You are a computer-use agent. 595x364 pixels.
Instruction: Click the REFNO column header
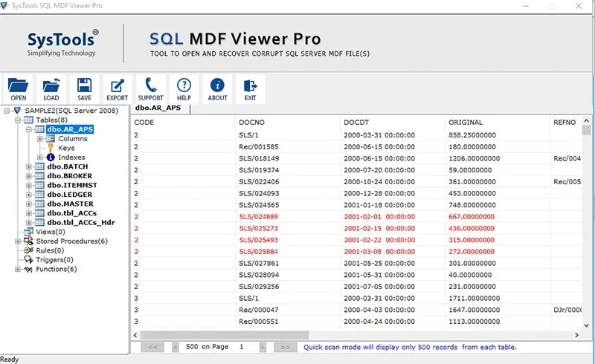(566, 123)
